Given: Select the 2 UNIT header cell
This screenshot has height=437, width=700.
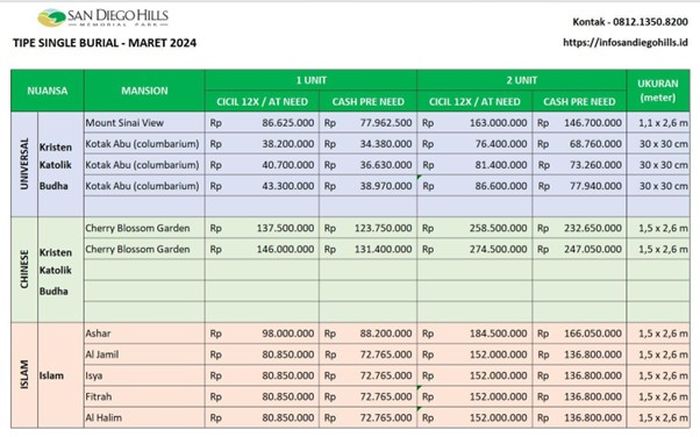Looking at the screenshot, I should click(x=521, y=79).
